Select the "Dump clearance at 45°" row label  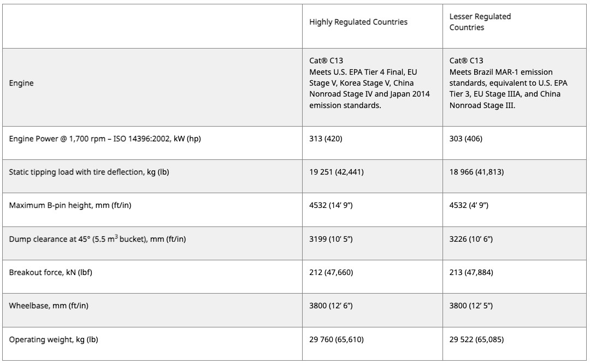97,239
